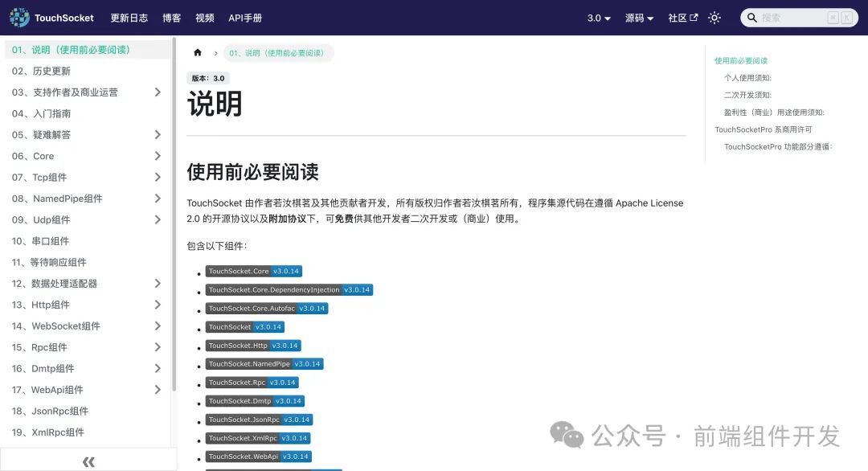Open the 3.0 version dropdown

point(599,18)
